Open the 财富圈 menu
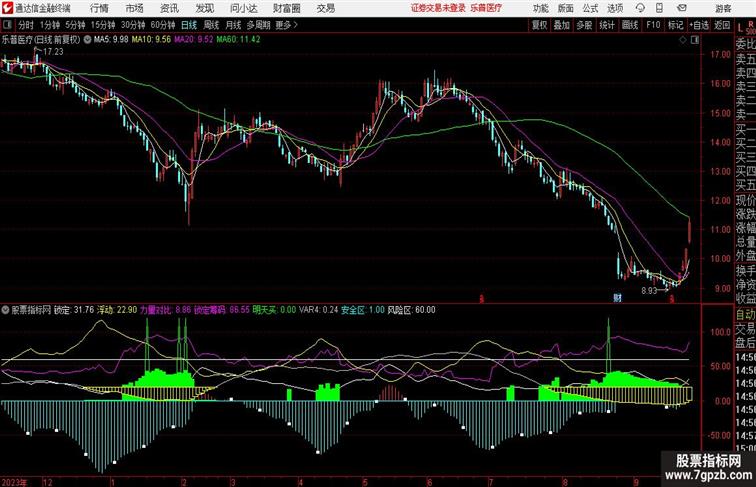Viewport: 756px width, 487px height. (287, 8)
